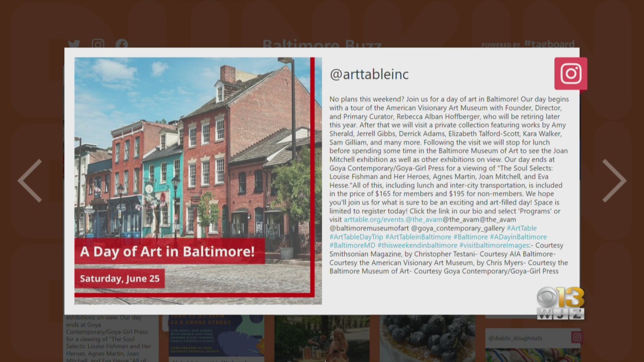Click the #ArtTable hashtag
This screenshot has height=362, width=644.
coord(521,228)
